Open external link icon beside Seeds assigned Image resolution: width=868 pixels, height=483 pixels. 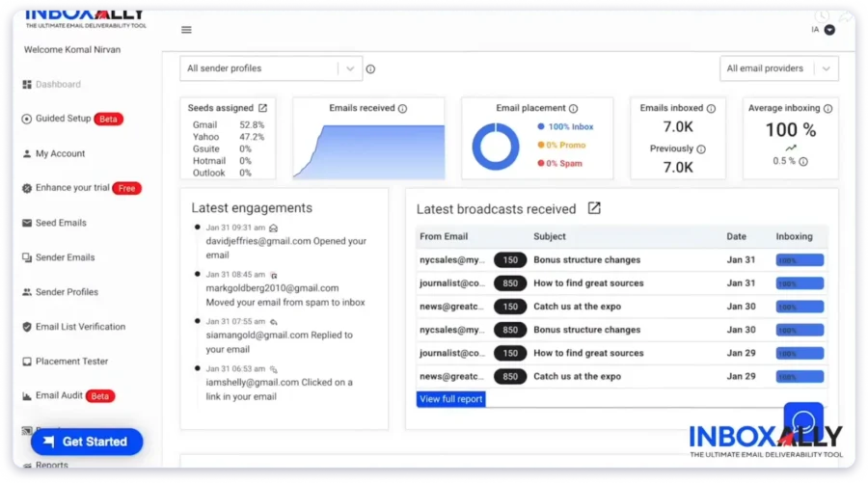pos(262,108)
